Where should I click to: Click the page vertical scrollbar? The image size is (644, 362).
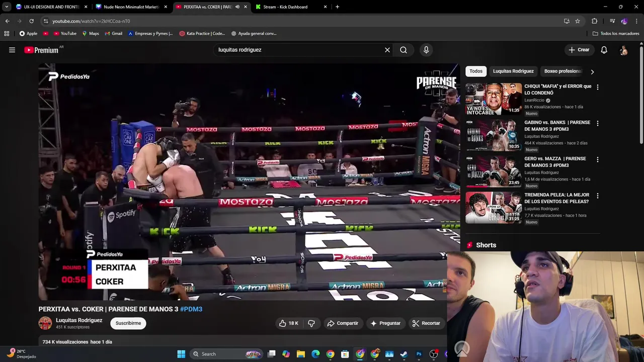[641, 96]
